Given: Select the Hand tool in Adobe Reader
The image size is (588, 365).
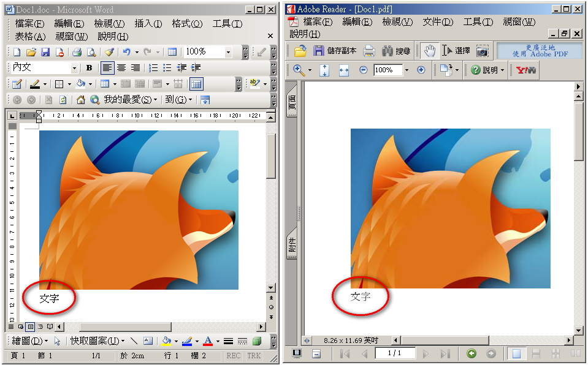Looking at the screenshot, I should pyautogui.click(x=429, y=51).
